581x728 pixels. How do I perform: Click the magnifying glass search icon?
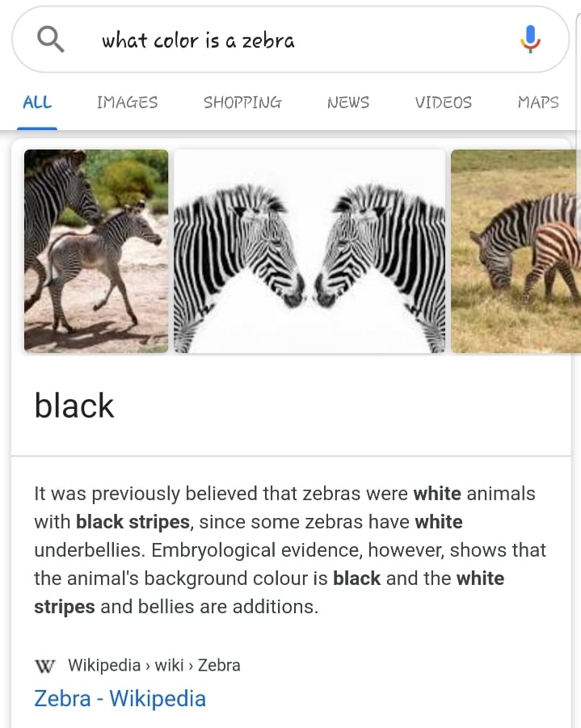(51, 39)
